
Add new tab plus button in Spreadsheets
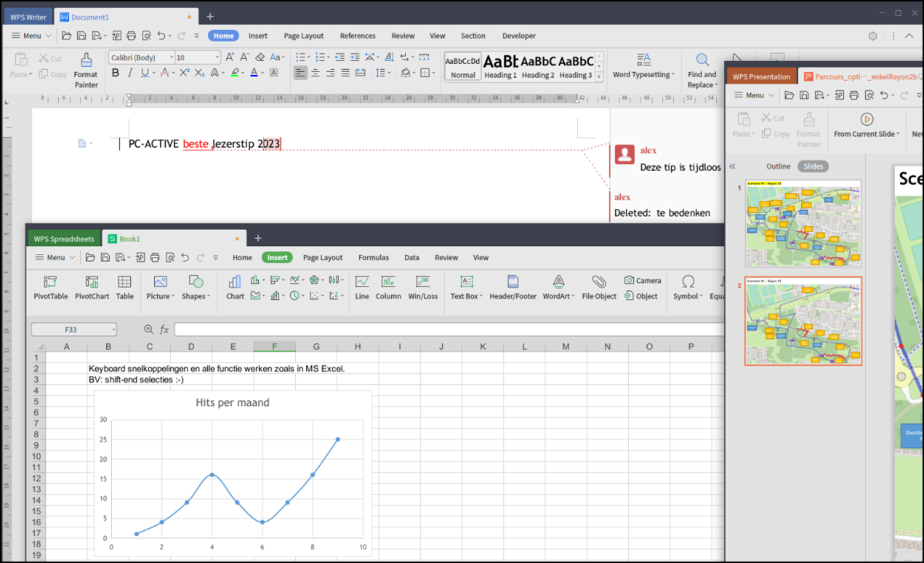pyautogui.click(x=257, y=238)
